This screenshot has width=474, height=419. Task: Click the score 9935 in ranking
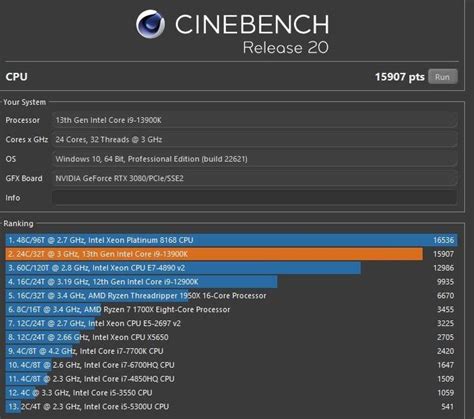[445, 282]
